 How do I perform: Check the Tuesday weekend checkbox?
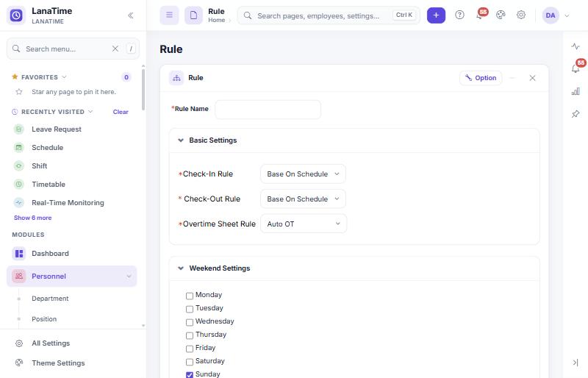click(x=190, y=309)
